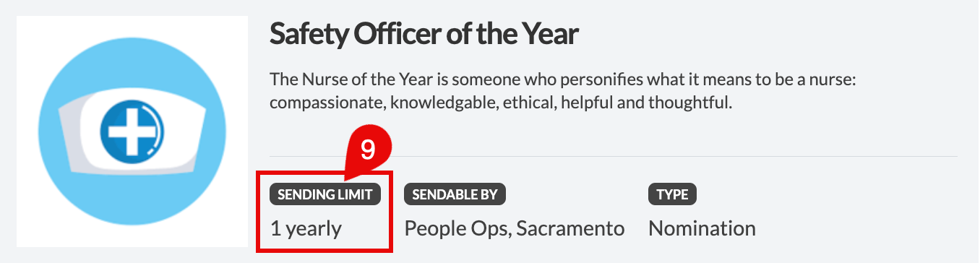The image size is (980, 263).
Task: Select the "Safety Officer of the Year" title
Action: tap(424, 35)
